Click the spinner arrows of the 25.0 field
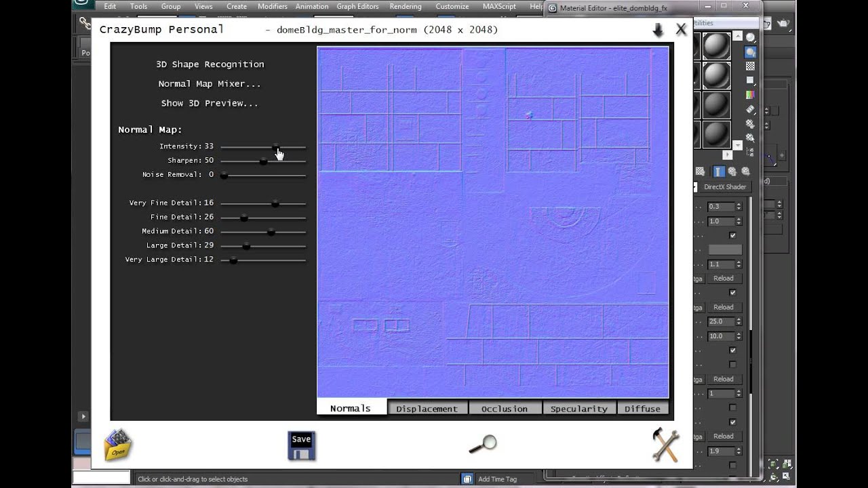This screenshot has height=488, width=868. coord(738,321)
